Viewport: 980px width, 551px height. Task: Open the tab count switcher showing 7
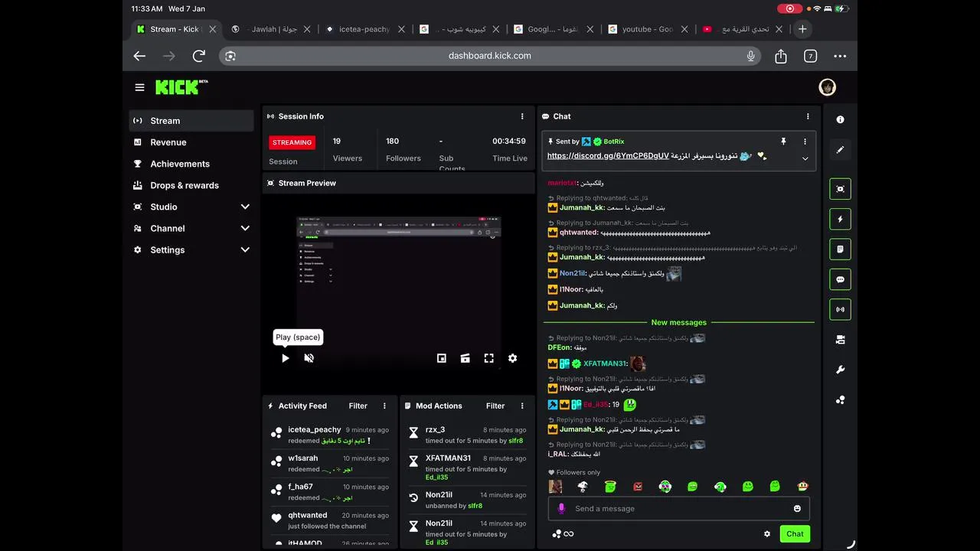[x=810, y=56]
